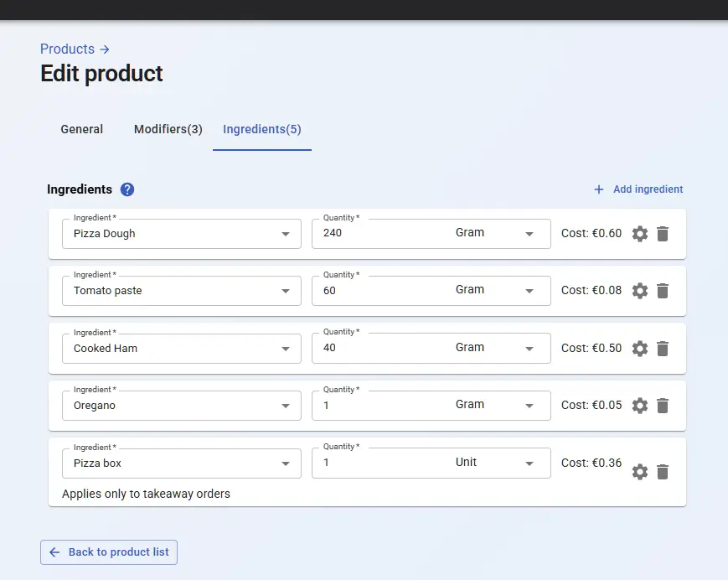Expand the Pizza Dough ingredient dropdown
728x580 pixels.
click(285, 234)
